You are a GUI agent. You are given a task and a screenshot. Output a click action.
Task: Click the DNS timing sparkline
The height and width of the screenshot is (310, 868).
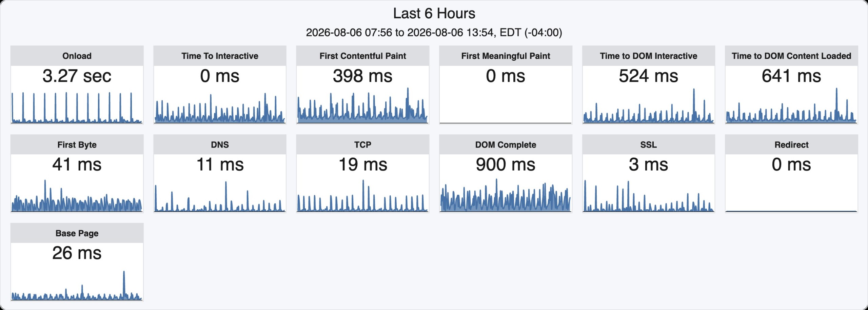pyautogui.click(x=220, y=196)
